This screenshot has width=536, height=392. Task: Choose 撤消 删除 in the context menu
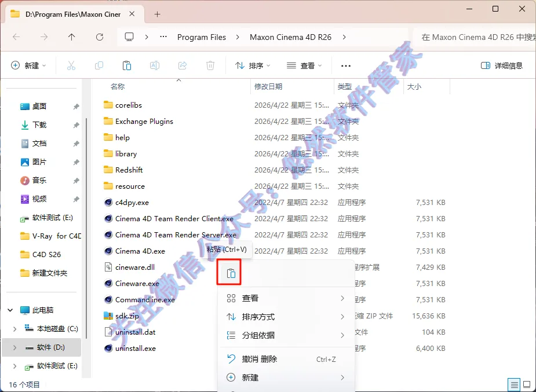click(x=286, y=359)
